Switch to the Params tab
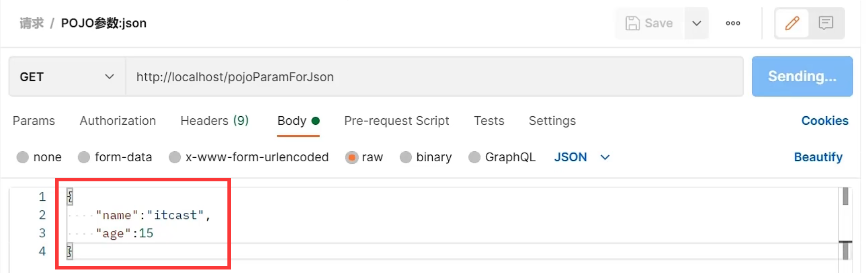This screenshot has width=868, height=273. coord(34,121)
